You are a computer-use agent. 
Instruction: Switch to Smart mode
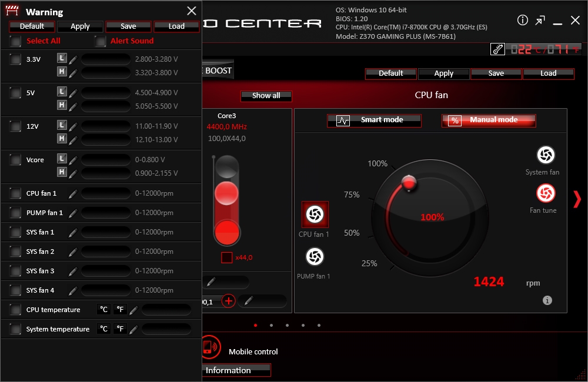[x=374, y=120]
